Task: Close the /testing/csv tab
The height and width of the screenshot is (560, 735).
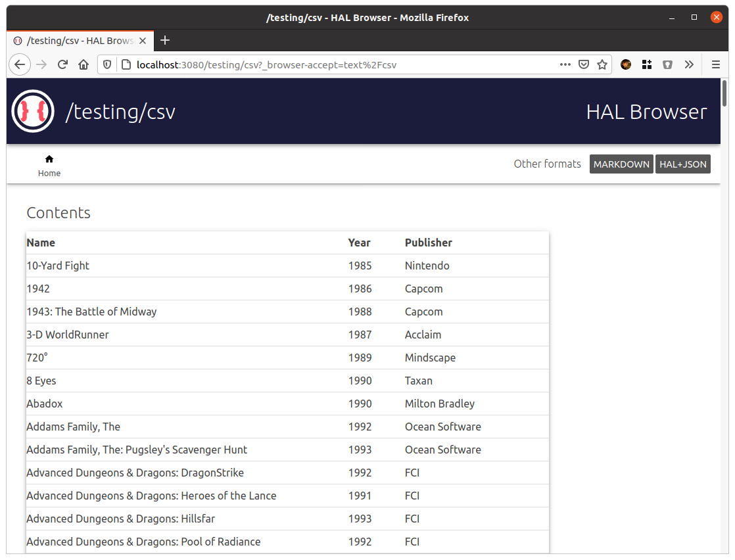Action: point(143,41)
